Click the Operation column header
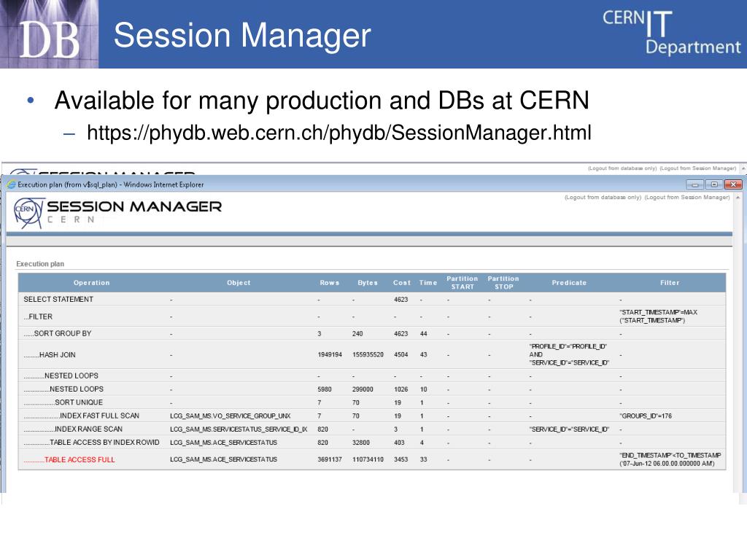Viewport: 747px width, 560px height. point(91,282)
